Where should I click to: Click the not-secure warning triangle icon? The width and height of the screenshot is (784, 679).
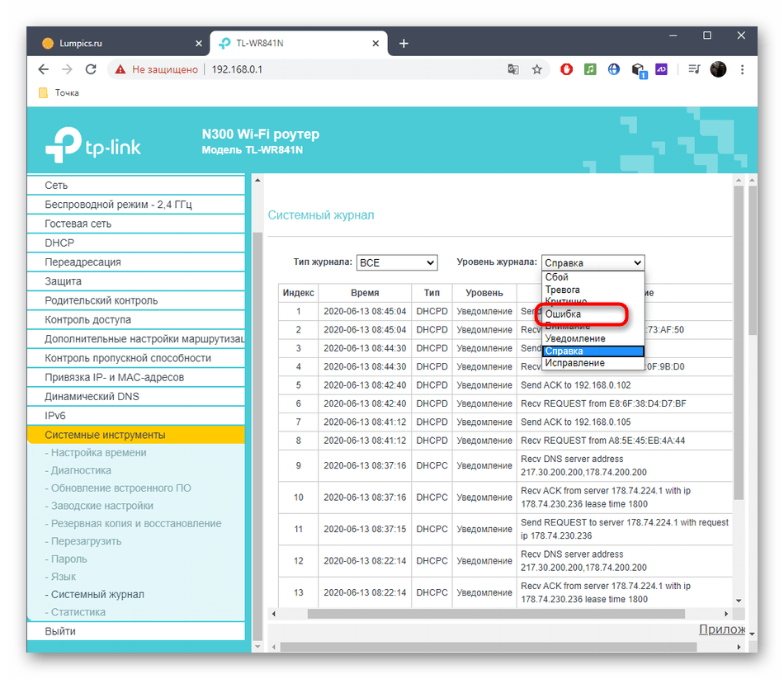(x=120, y=69)
